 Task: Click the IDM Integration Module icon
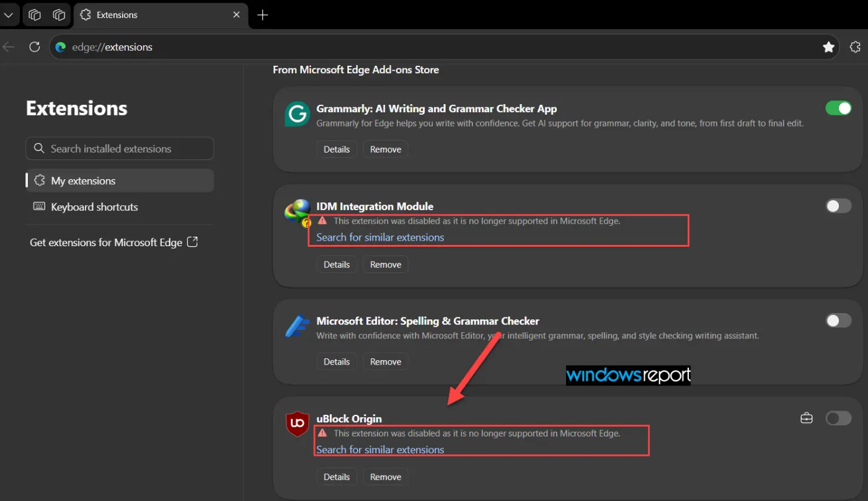pyautogui.click(x=298, y=213)
